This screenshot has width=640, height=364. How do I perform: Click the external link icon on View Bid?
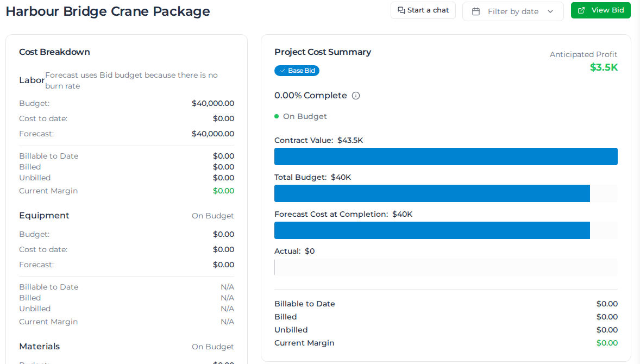581,10
